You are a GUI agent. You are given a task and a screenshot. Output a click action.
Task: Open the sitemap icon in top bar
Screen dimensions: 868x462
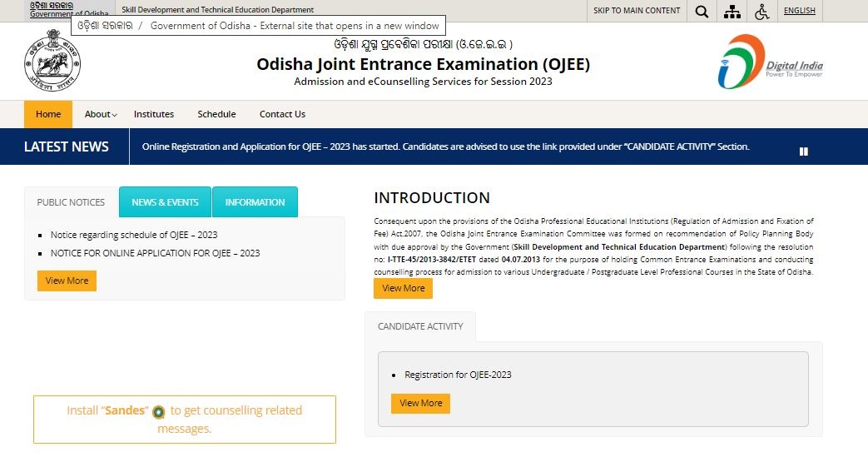click(732, 11)
